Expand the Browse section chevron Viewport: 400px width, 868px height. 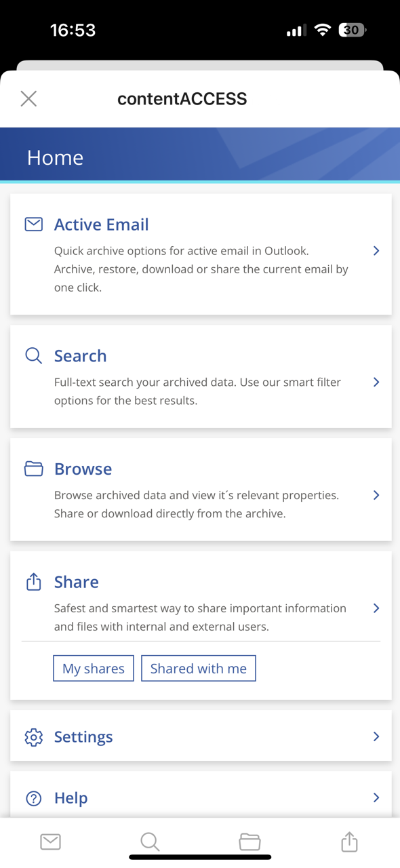pos(376,495)
